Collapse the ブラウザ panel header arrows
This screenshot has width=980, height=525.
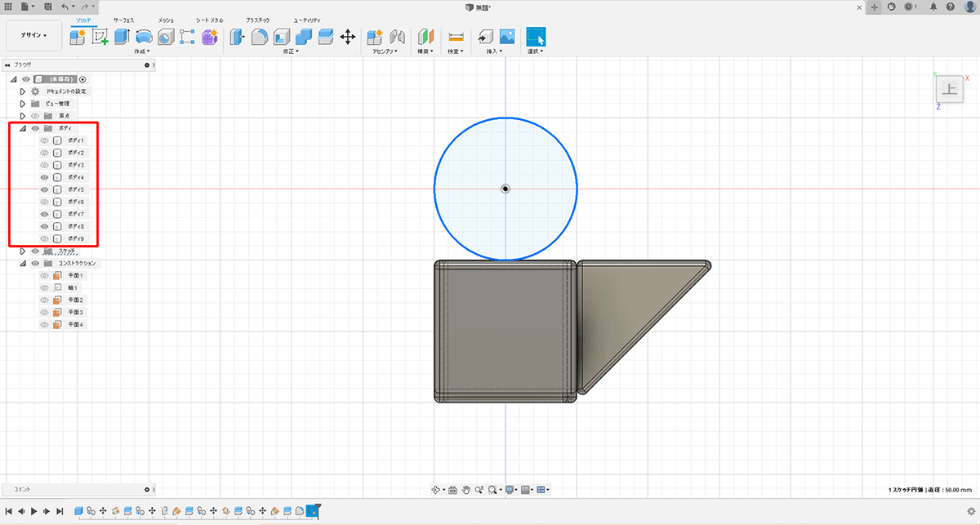7,65
